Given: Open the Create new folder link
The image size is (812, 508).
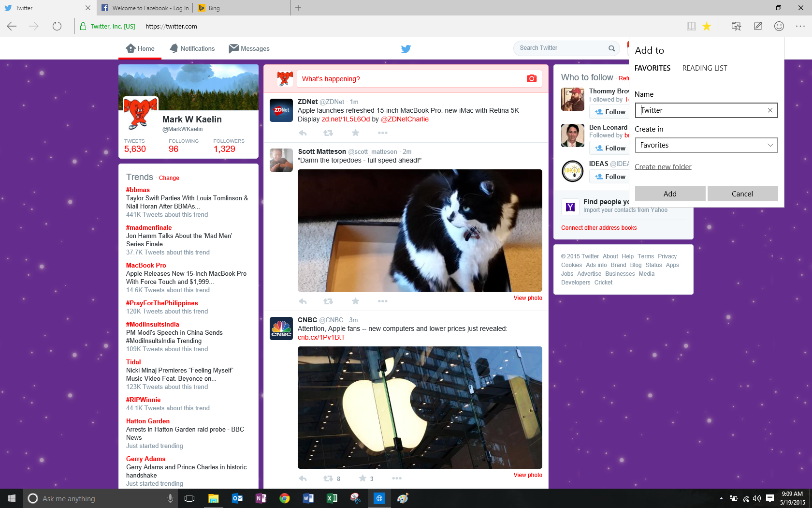Looking at the screenshot, I should tap(663, 166).
